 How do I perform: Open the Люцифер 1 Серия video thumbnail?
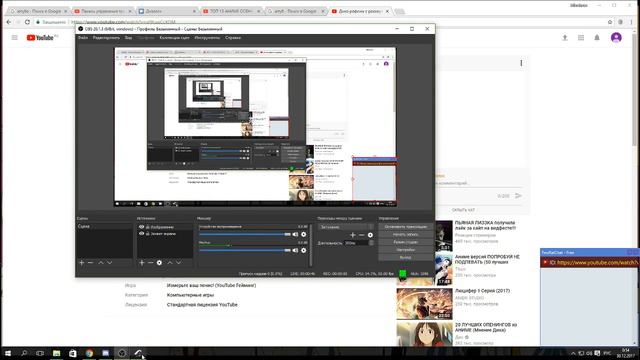coord(424,304)
